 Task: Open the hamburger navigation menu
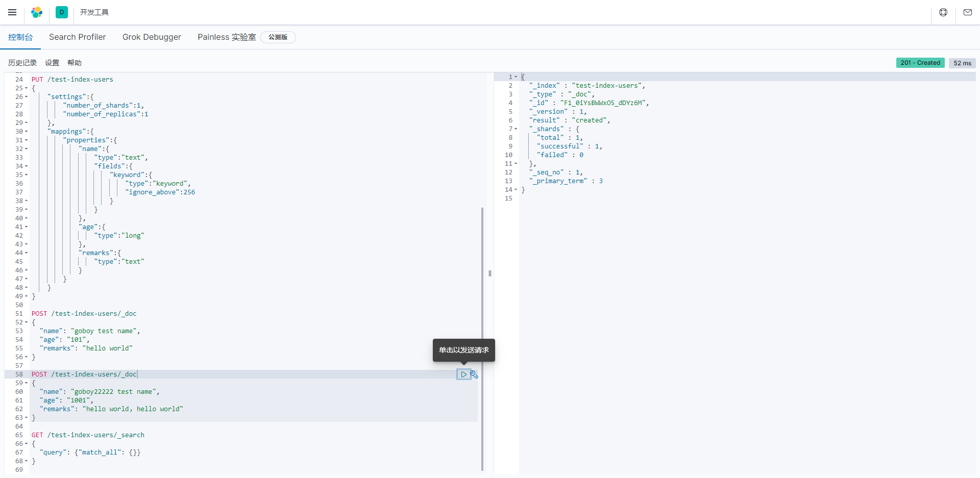(12, 12)
